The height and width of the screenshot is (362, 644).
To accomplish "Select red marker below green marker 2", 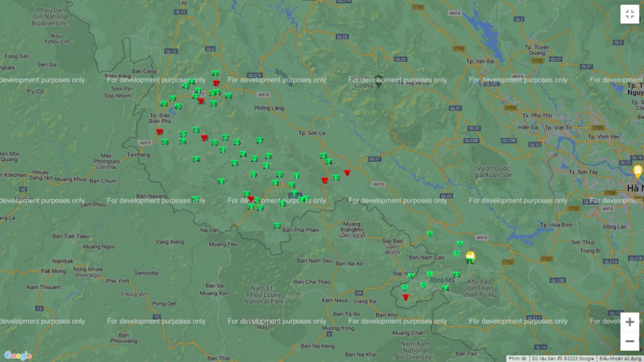I will pyautogui.click(x=405, y=297).
